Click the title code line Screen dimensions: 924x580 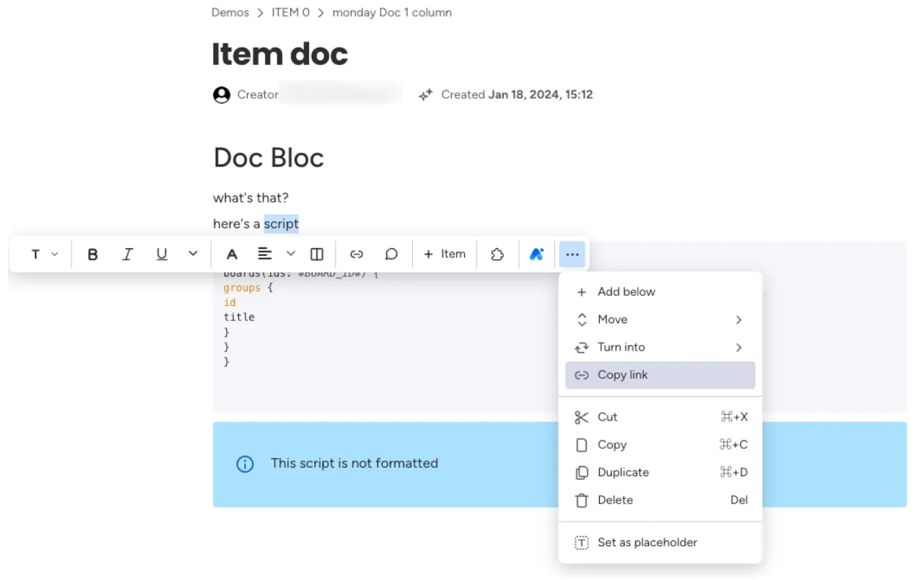[x=239, y=317]
